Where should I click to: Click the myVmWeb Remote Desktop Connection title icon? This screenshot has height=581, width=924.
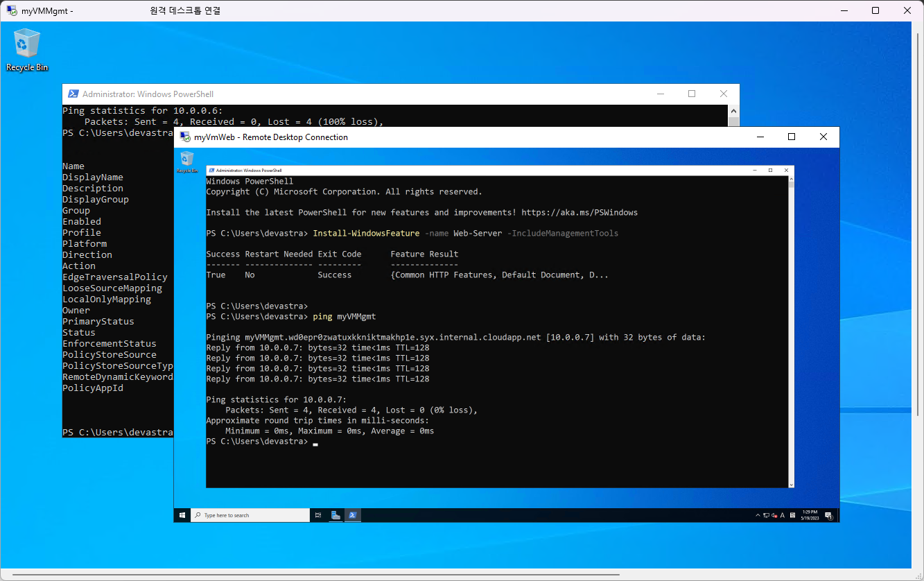(184, 137)
